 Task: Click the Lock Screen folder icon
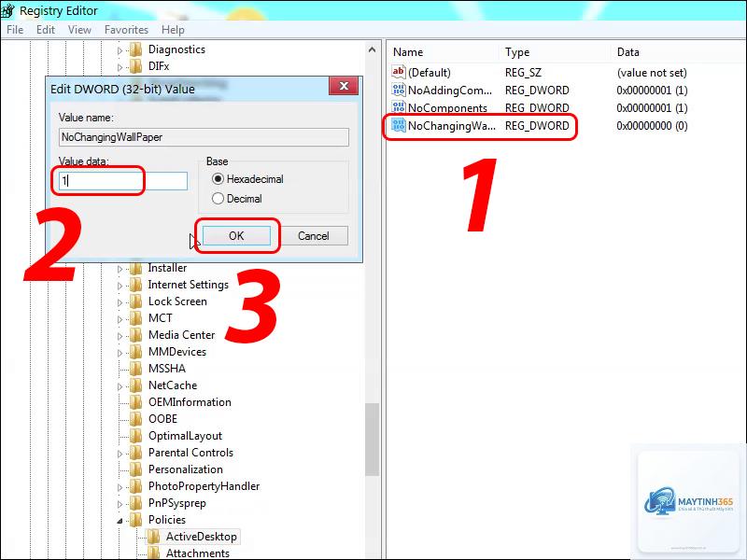coord(136,301)
